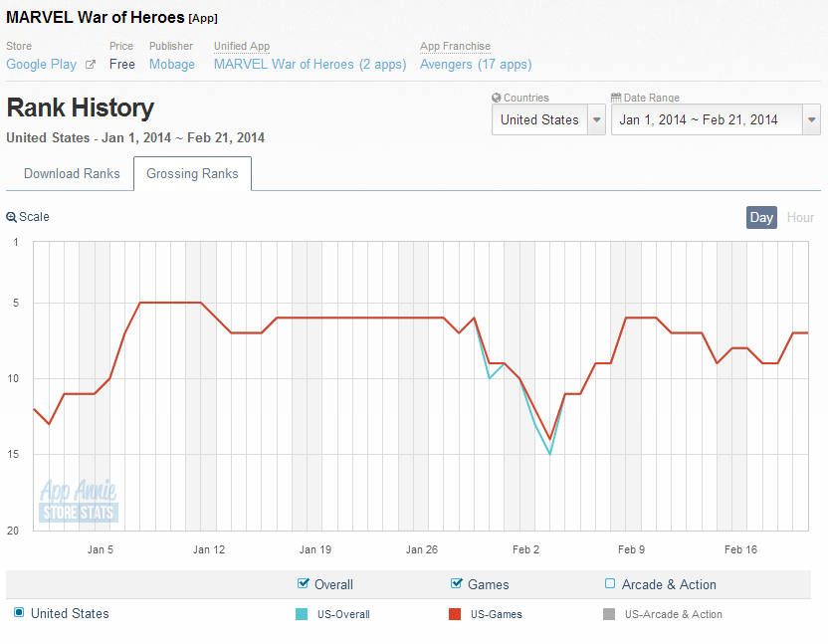
Task: Select the Grossing Ranks tab
Action: click(x=192, y=174)
